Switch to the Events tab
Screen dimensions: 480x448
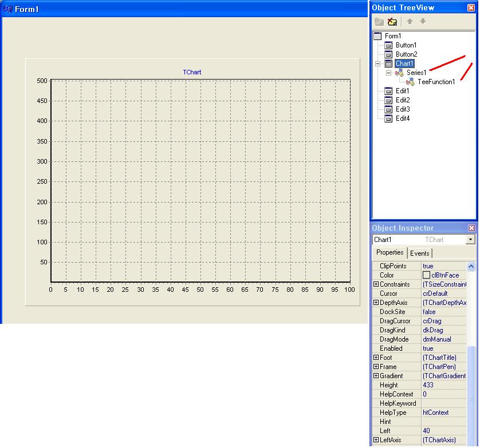[419, 253]
